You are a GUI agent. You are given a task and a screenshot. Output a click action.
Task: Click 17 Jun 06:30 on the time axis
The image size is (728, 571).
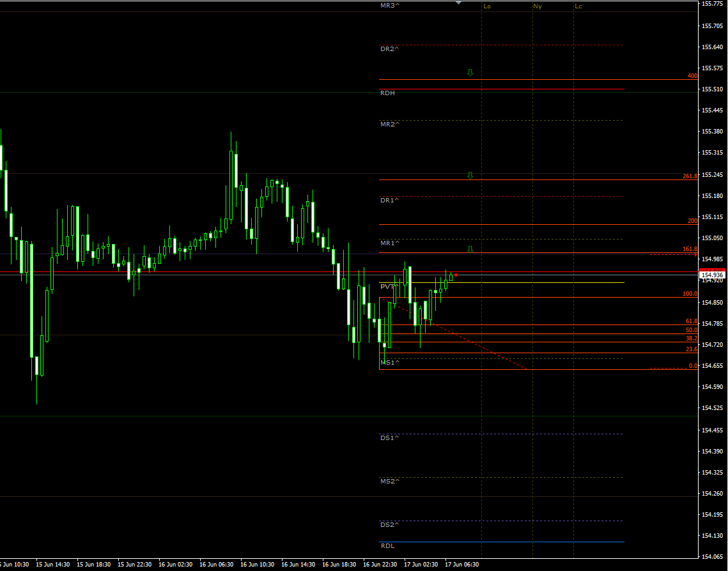tap(461, 565)
